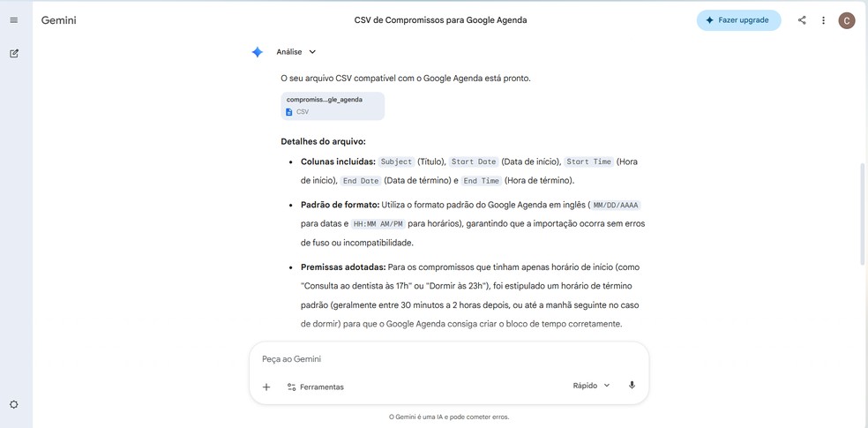Viewport: 868px width, 428px height.
Task: Activate the microphone voice input
Action: coord(632,386)
